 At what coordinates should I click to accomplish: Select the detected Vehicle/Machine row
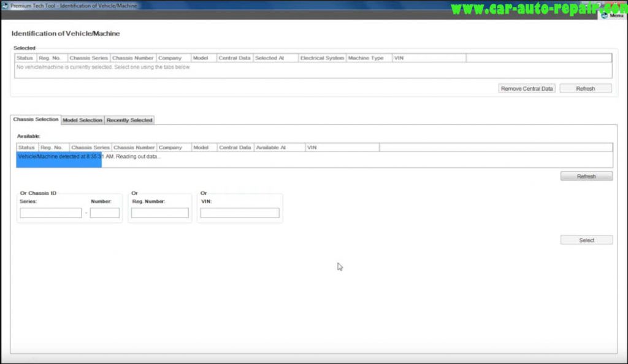click(x=59, y=156)
